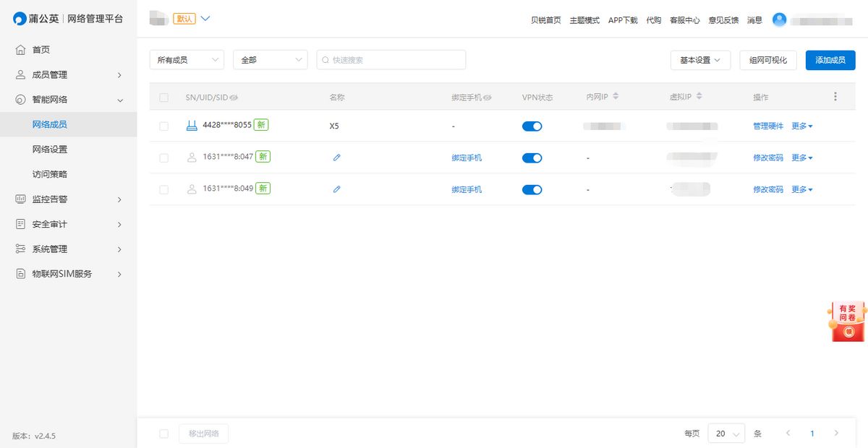Check the box for 1631****8:047 row
Viewport: 868px width, 448px height.
click(x=163, y=158)
